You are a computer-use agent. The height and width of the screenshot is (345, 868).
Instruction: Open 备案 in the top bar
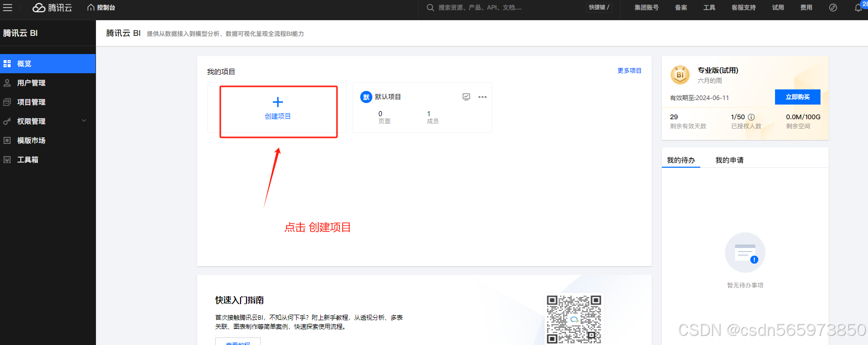coord(681,8)
